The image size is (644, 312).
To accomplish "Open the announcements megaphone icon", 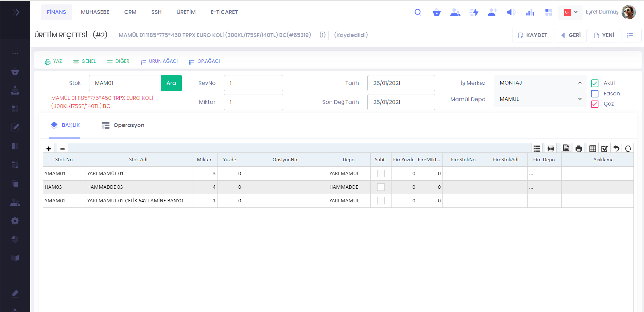I will tap(511, 12).
